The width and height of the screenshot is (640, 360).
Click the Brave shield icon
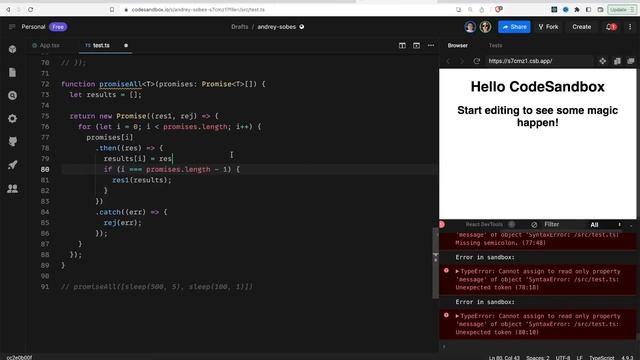click(498, 9)
